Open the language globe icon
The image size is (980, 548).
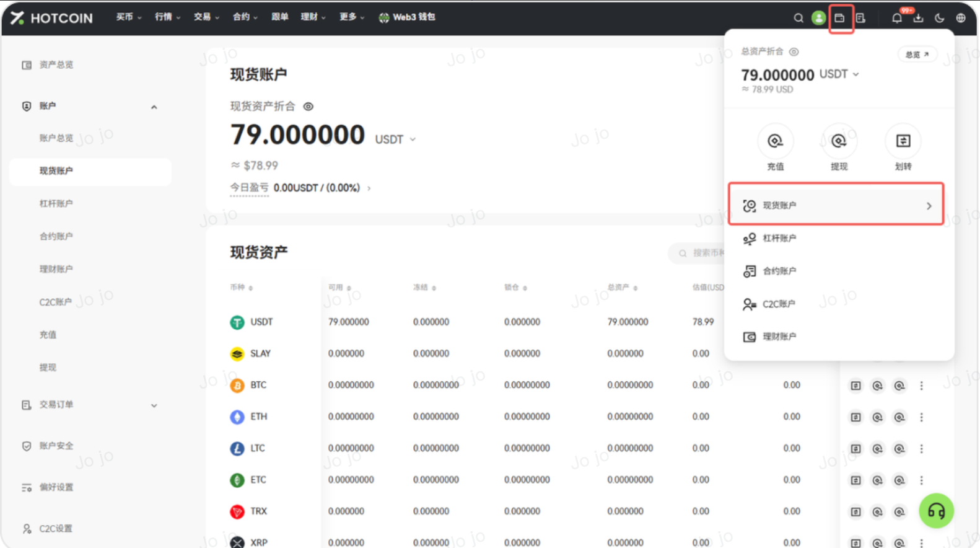coord(960,18)
